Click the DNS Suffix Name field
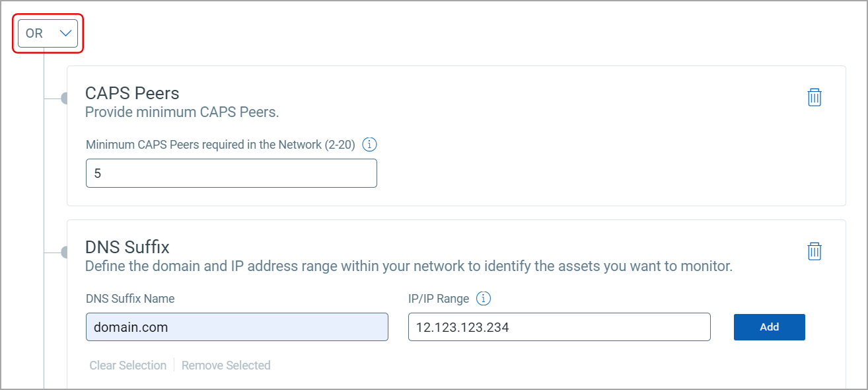 click(x=236, y=327)
